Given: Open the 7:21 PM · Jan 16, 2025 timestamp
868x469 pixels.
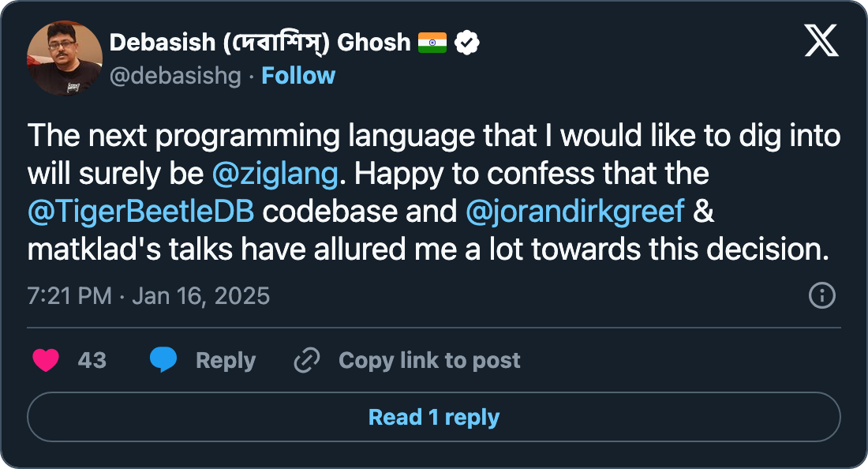Looking at the screenshot, I should coord(148,296).
